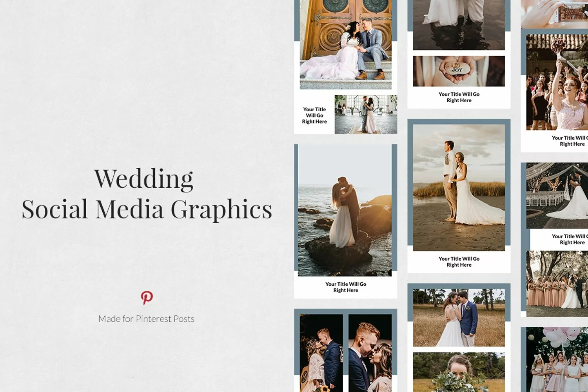Select the night couple with sunflower photo
The height and width of the screenshot is (392, 588).
(321, 353)
